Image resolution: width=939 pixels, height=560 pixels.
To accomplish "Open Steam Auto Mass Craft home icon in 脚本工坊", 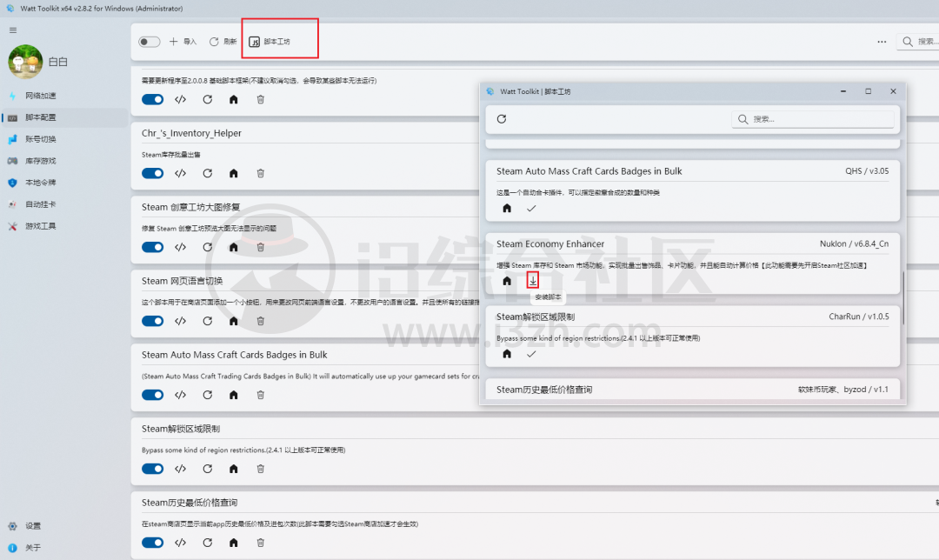I will pos(507,209).
